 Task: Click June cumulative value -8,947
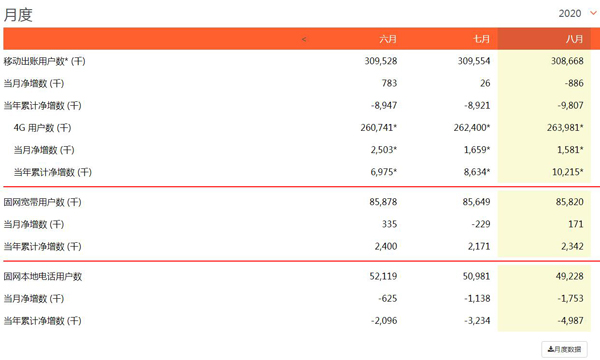tap(384, 106)
